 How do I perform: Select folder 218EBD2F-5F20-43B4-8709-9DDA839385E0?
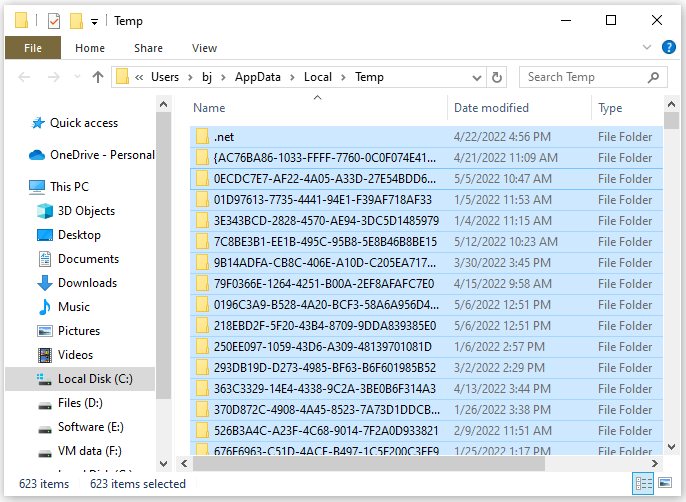[x=426, y=326]
